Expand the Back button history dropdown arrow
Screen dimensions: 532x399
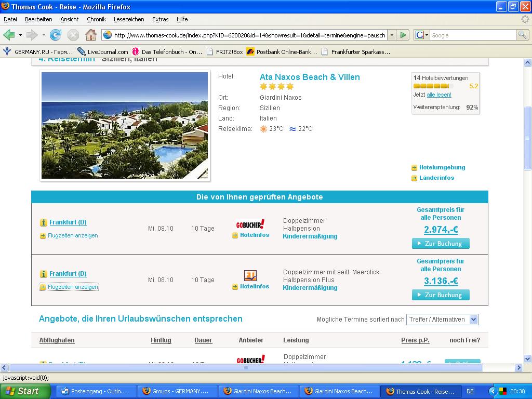pyautogui.click(x=20, y=35)
